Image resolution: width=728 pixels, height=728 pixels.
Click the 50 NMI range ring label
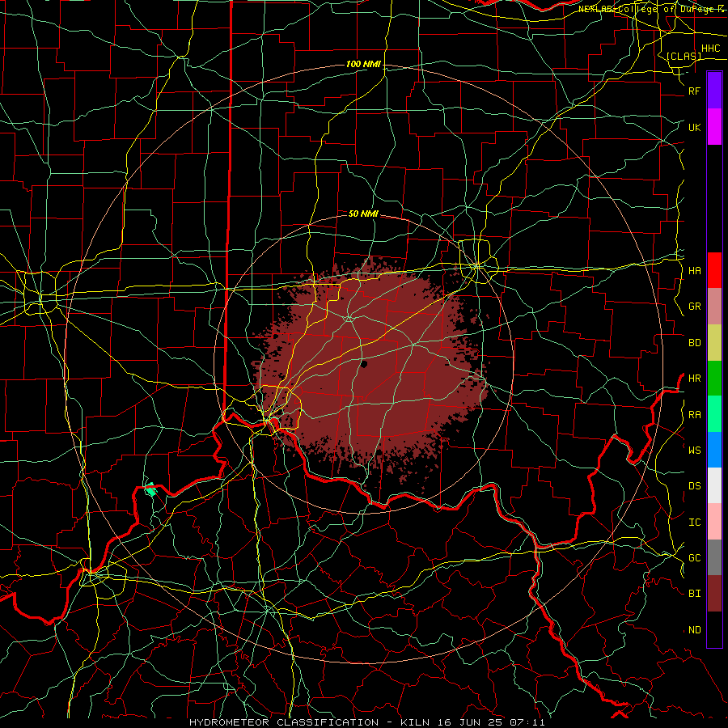pyautogui.click(x=363, y=214)
